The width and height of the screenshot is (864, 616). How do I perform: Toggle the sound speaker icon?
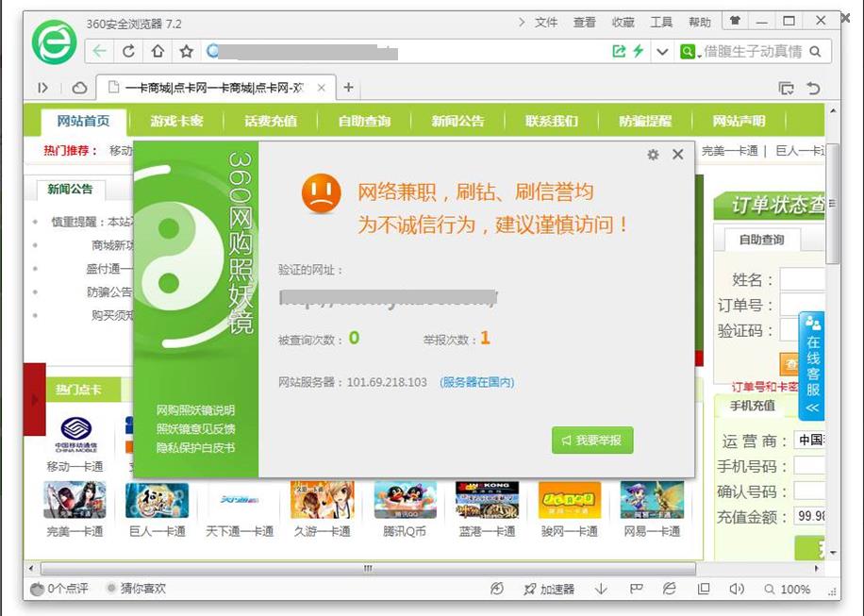737,589
